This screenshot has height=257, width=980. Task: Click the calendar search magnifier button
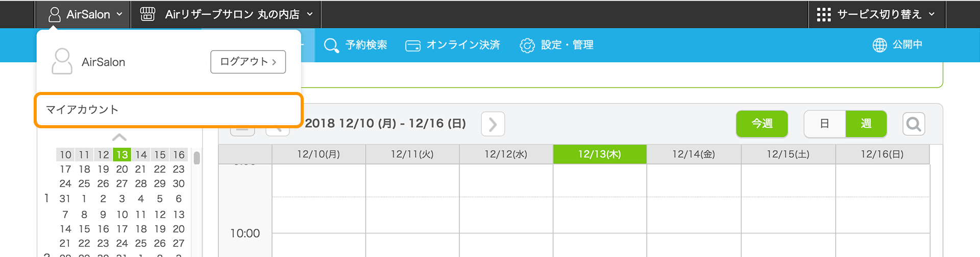pyautogui.click(x=914, y=124)
